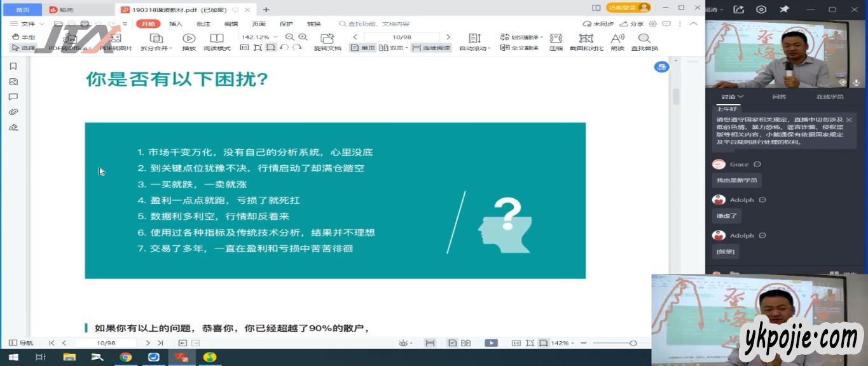
Task: Switch to 单页 single page view
Action: [363, 48]
